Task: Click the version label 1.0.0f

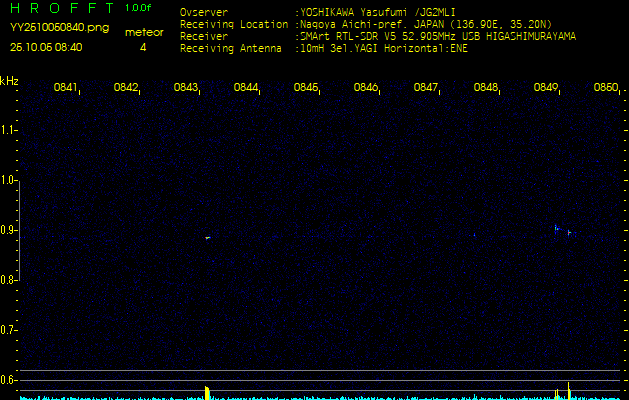Action: (x=138, y=8)
